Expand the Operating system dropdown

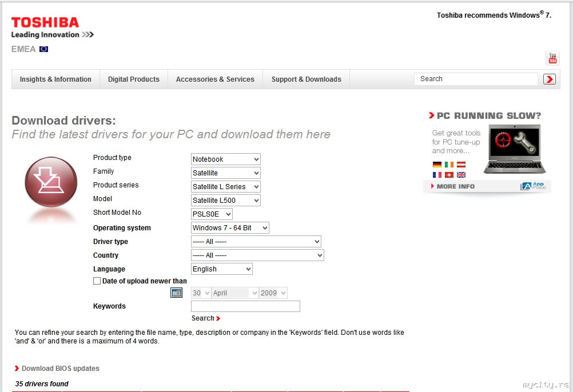(x=230, y=228)
